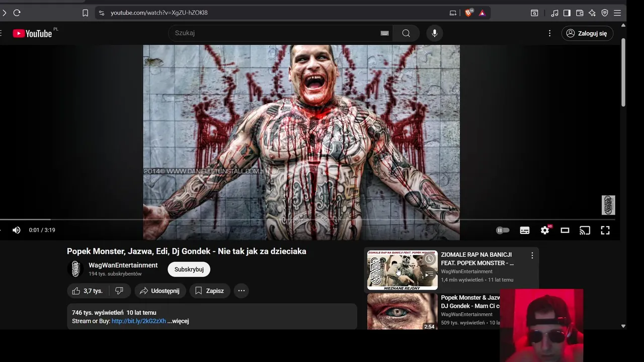
Task: Bookmark this page with the bookmark icon
Action: click(x=85, y=13)
